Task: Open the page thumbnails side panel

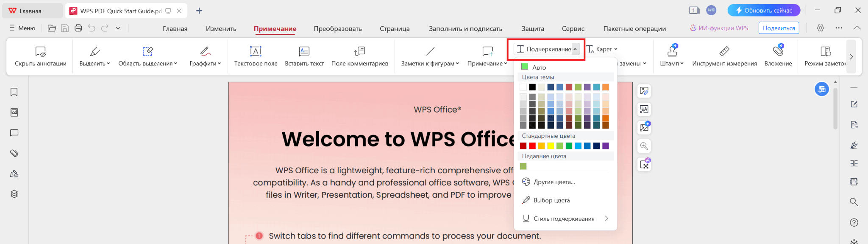Action: pos(14,112)
